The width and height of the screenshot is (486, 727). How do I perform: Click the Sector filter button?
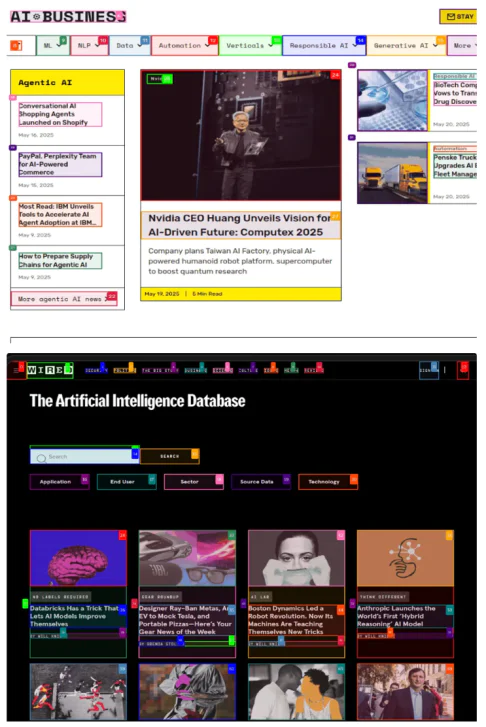[x=193, y=482]
